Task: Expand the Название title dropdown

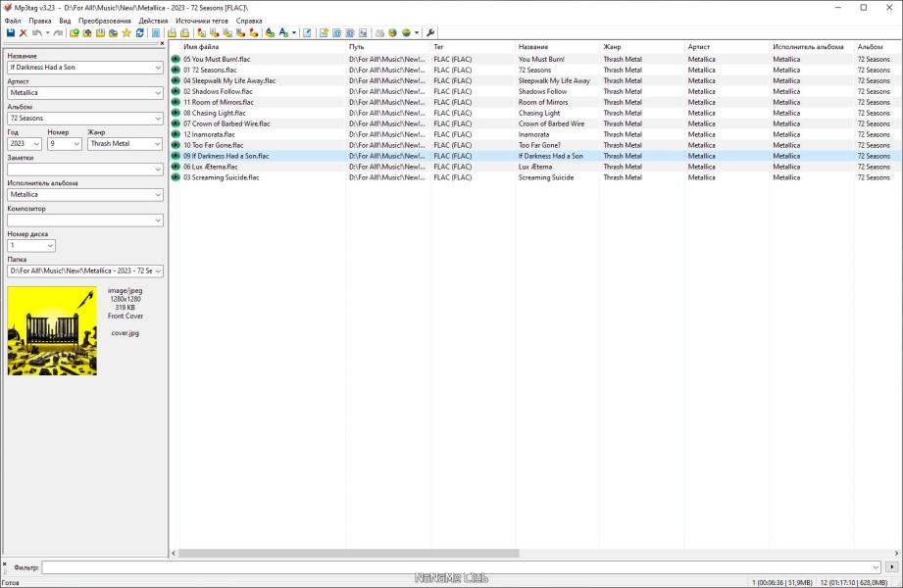Action: pyautogui.click(x=158, y=68)
